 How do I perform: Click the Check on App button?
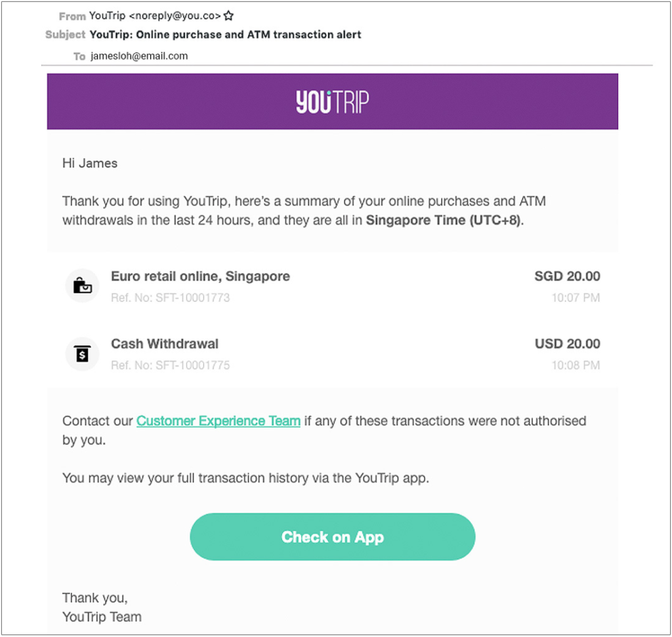click(x=333, y=537)
